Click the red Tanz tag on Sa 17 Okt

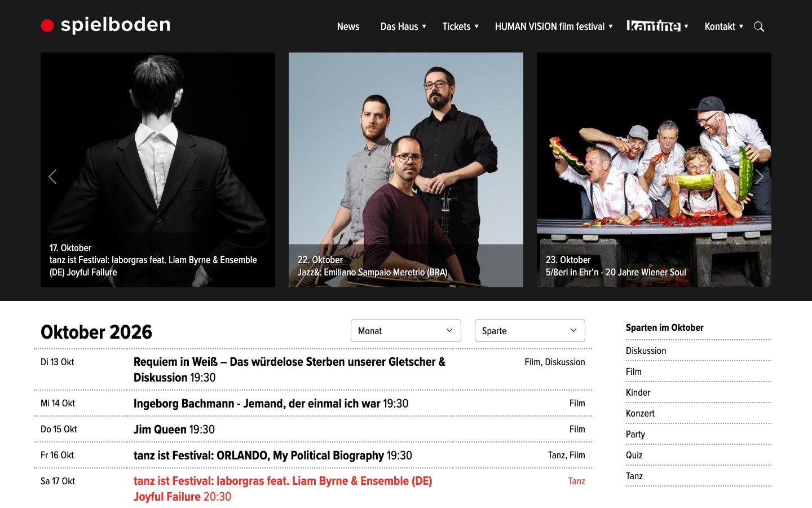click(x=576, y=481)
